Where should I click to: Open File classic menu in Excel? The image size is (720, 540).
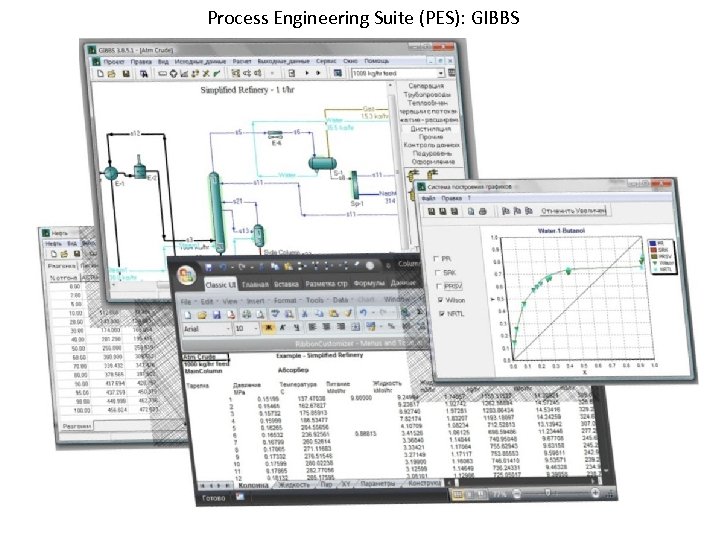point(186,302)
